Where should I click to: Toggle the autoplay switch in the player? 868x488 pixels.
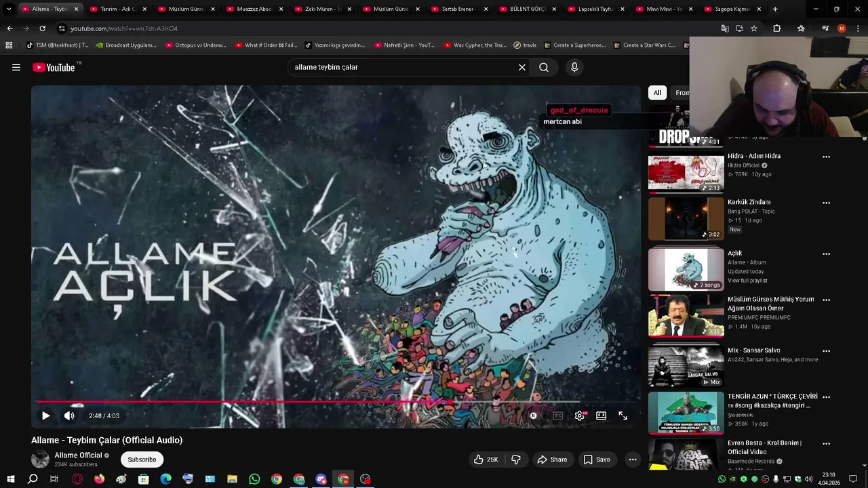tap(534, 415)
